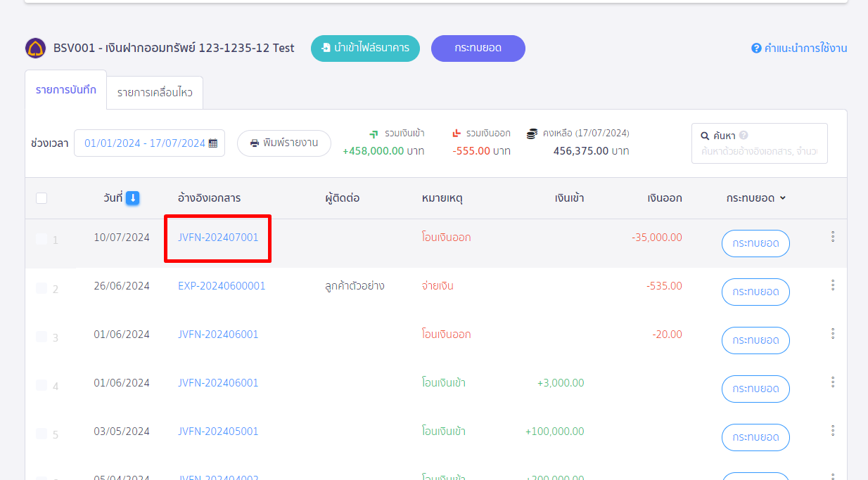Click the นำเข้าไฟล์ธนาคาร import button

[x=365, y=48]
